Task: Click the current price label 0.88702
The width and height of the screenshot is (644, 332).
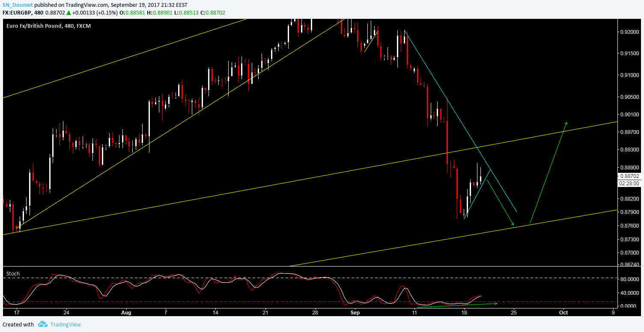Action: [629, 176]
